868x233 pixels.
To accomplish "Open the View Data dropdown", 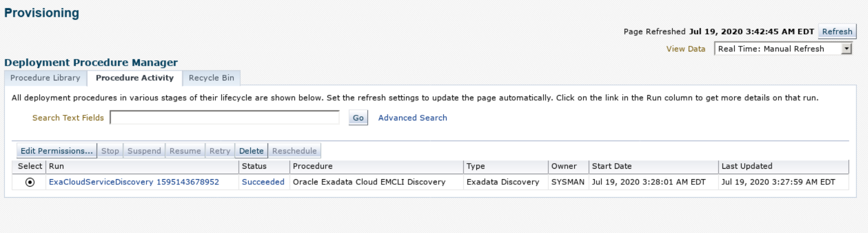I will point(783,49).
